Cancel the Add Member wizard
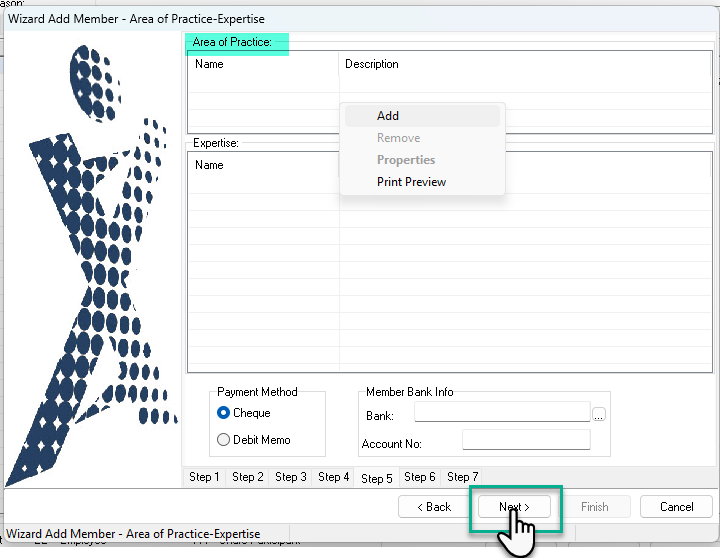 [x=676, y=507]
